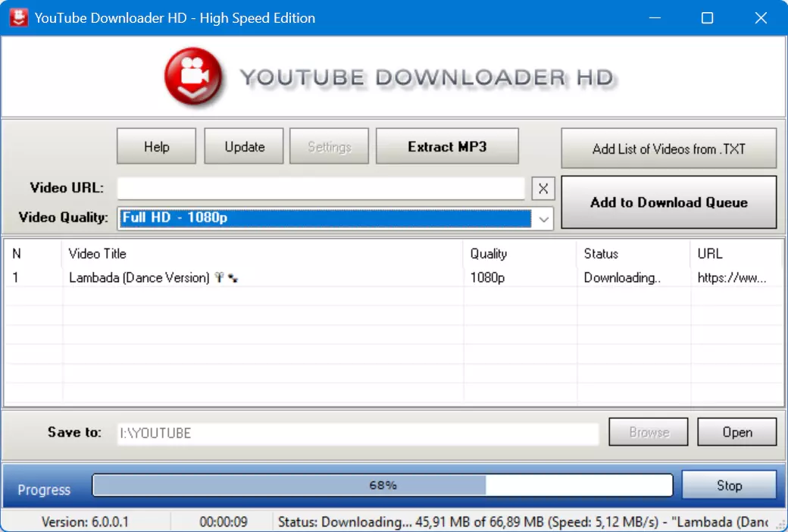
Task: Click the Status column header
Action: [x=633, y=253]
